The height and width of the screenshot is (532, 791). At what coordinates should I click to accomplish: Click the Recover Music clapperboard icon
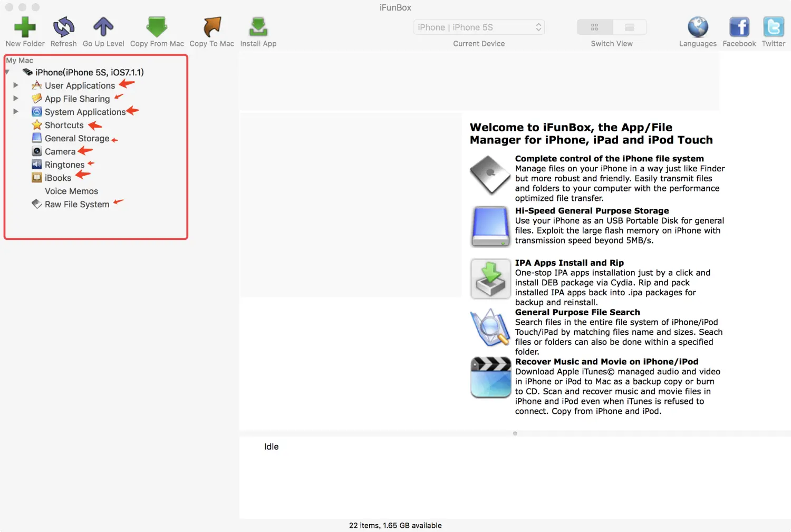coord(490,377)
